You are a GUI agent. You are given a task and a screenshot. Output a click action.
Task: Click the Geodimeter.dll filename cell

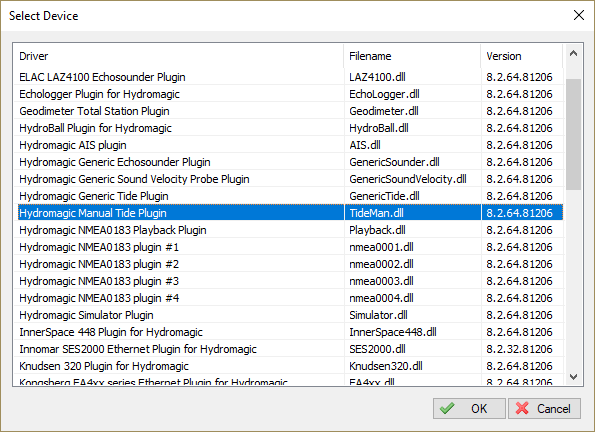click(384, 111)
